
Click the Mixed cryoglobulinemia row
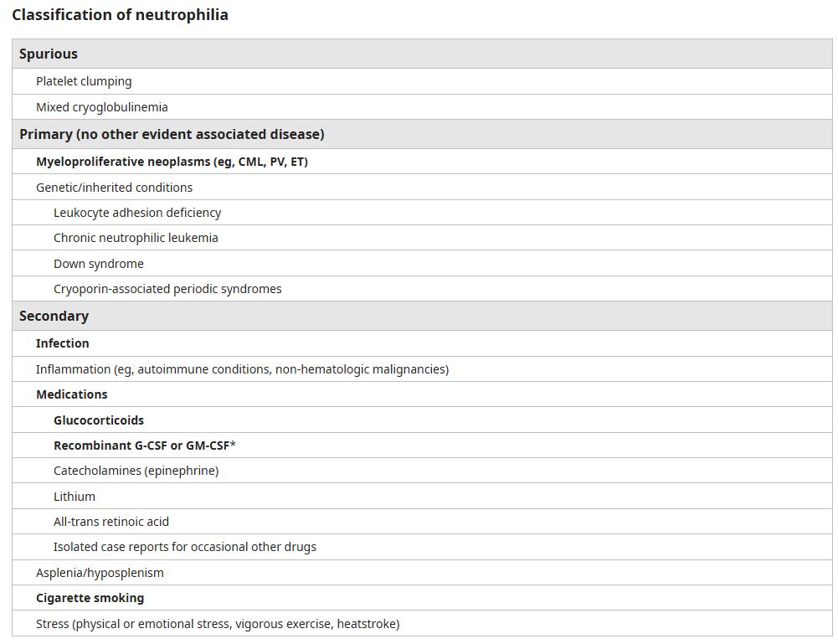101,107
